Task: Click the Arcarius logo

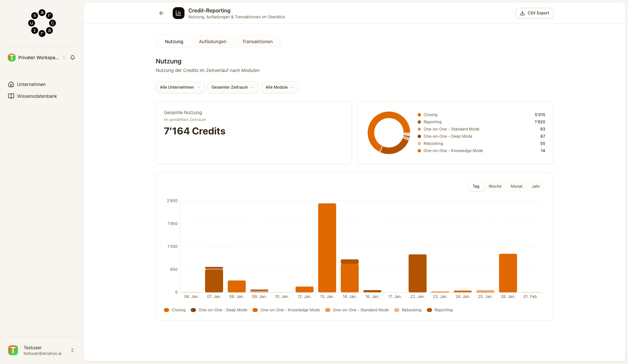Action: tap(42, 23)
